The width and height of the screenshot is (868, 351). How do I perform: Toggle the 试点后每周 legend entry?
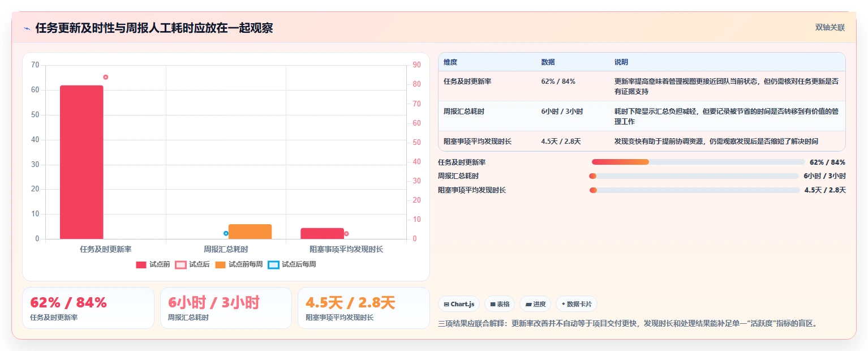pos(292,264)
